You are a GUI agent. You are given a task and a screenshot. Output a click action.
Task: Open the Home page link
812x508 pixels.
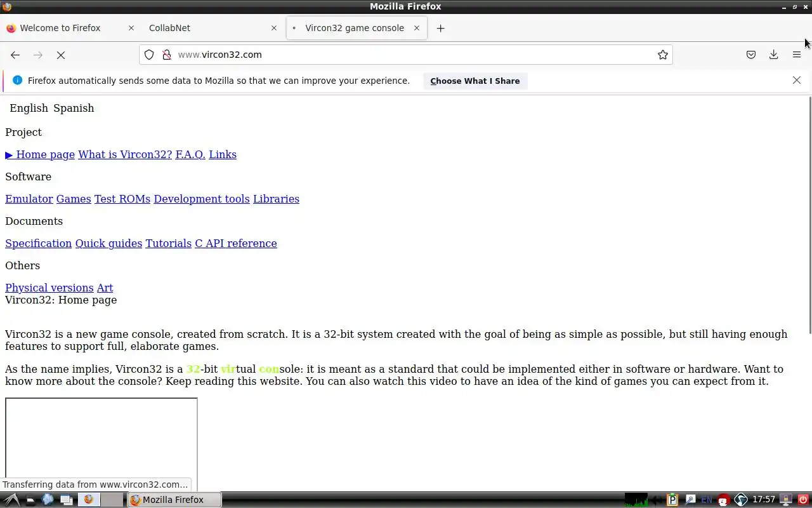coord(40,154)
